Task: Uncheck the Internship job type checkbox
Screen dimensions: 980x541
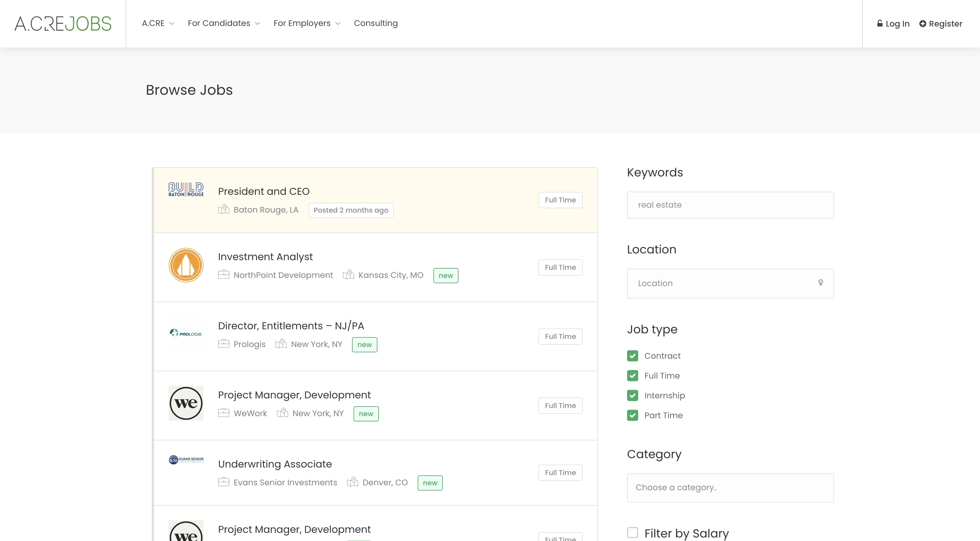Action: pos(632,395)
